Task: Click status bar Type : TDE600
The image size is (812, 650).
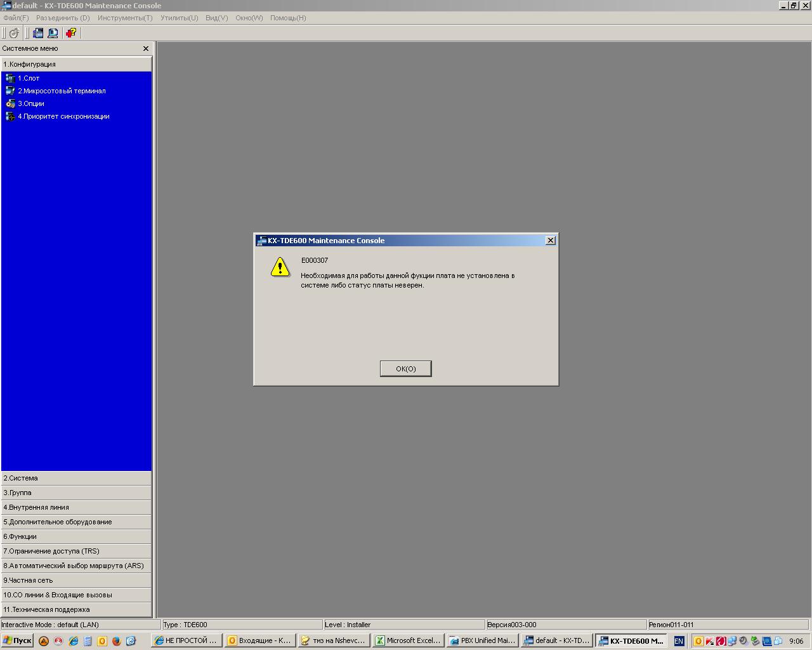Action: 242,625
